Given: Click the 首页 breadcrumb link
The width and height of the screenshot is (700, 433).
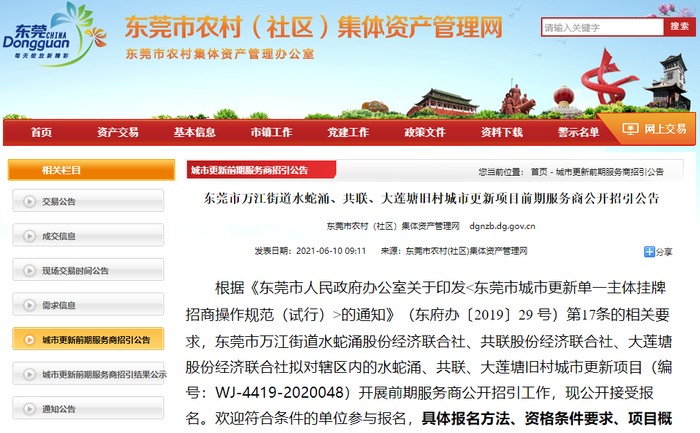Looking at the screenshot, I should point(539,172).
